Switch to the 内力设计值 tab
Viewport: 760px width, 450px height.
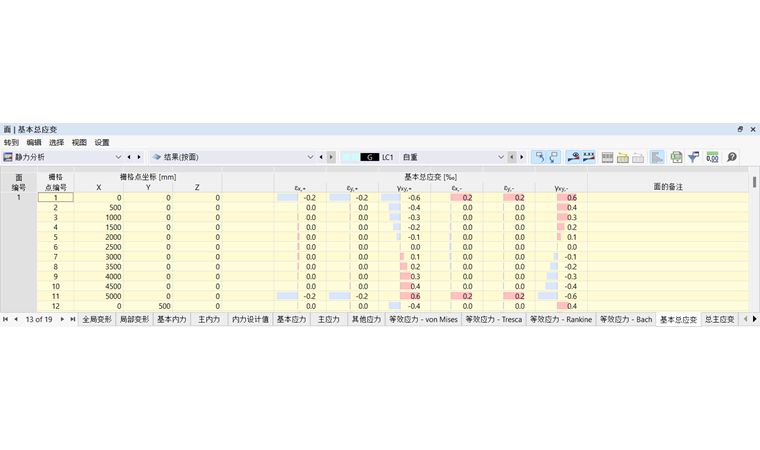250,319
